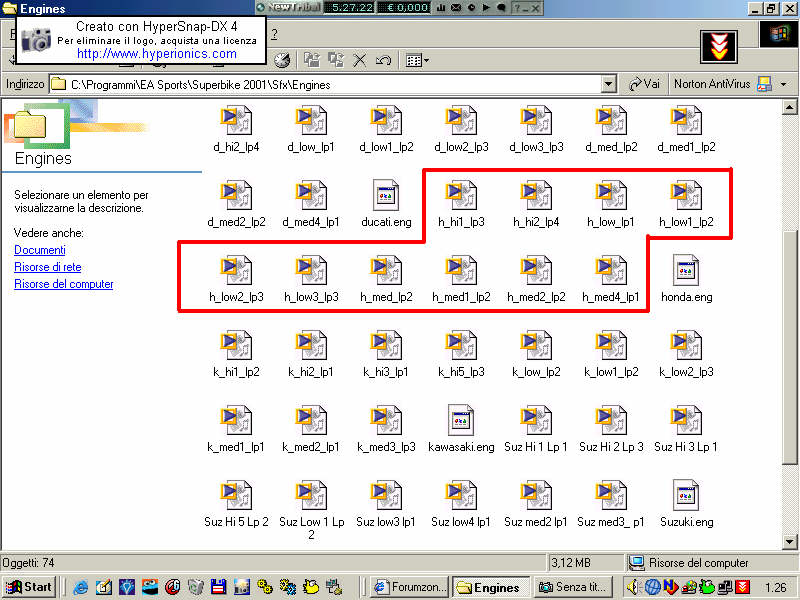Switch to the Senza tit... taskbar window

(x=574, y=587)
